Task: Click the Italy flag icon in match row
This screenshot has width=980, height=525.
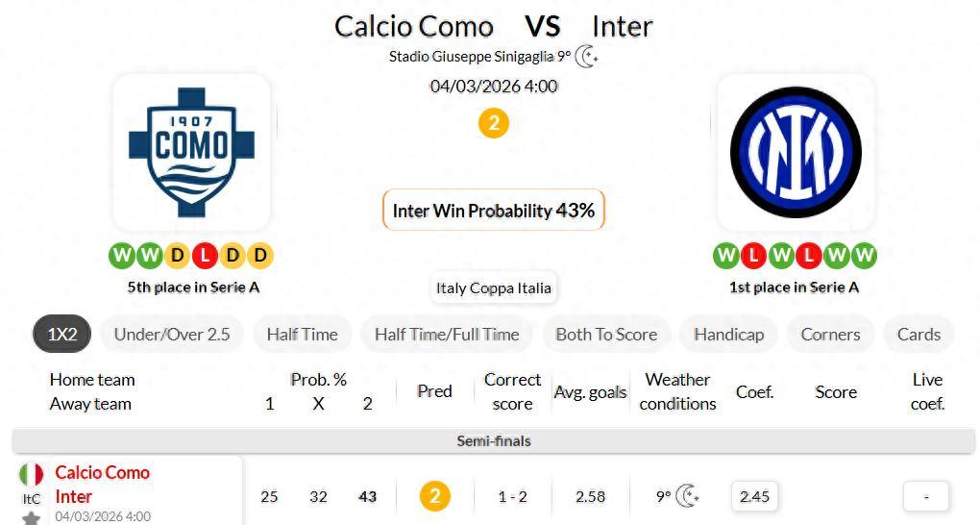Action: click(32, 474)
